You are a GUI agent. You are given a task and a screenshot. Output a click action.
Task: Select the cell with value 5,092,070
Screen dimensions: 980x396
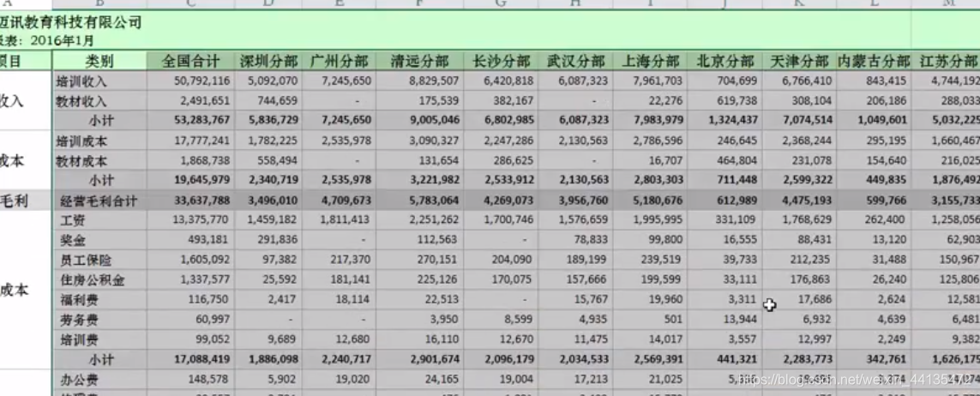coord(268,81)
